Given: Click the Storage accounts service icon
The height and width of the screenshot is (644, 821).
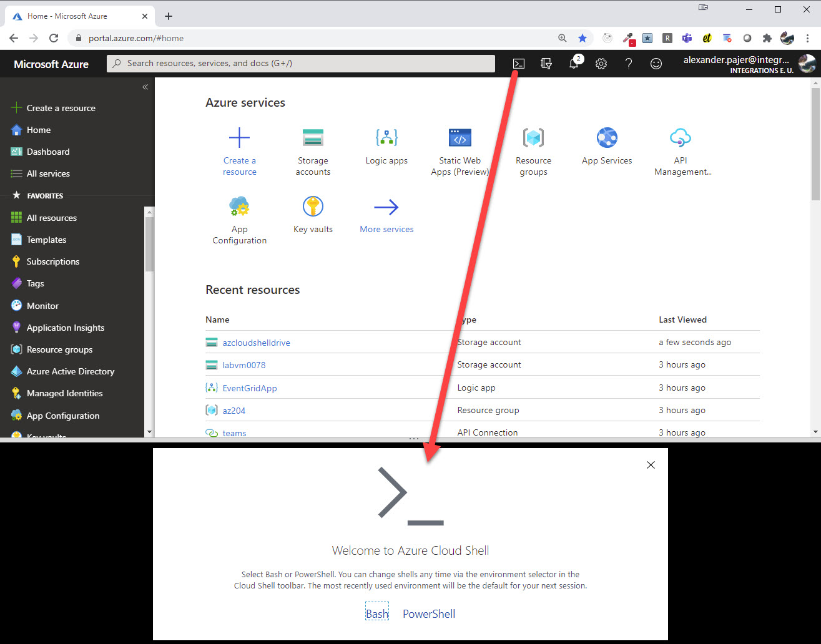Looking at the screenshot, I should pos(313,137).
